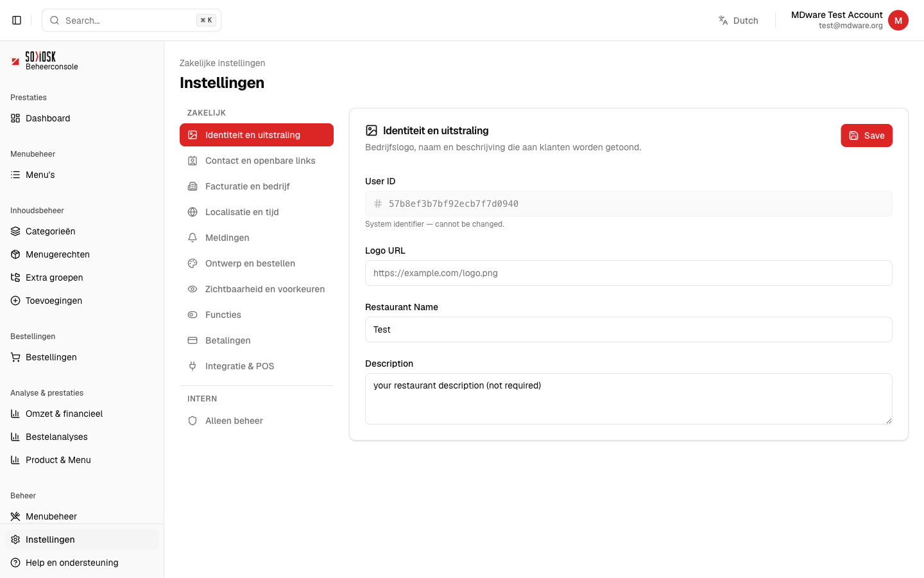Open Integratie & POS section
Image resolution: width=924 pixels, height=578 pixels.
click(257, 366)
